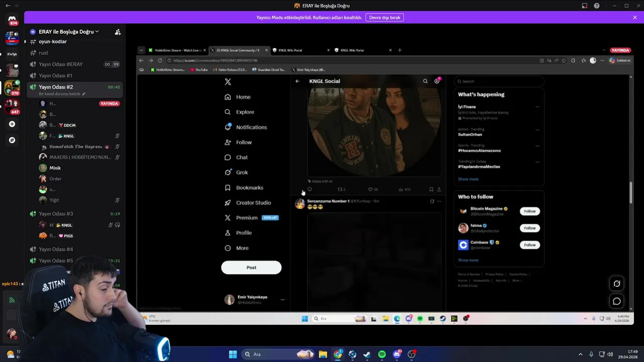This screenshot has height=362, width=644.
Task: Select the MAXERS user in the voice channel
Action: 79,157
